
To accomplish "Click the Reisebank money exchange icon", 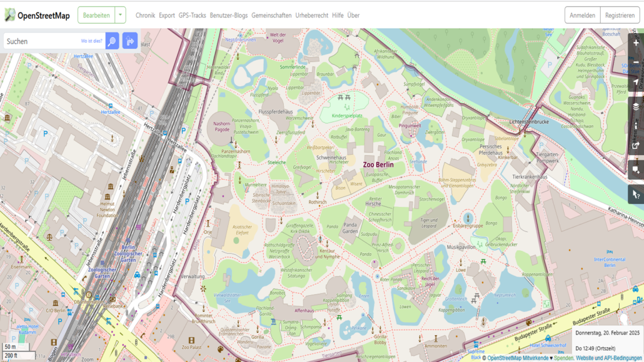I will click(x=112, y=299).
